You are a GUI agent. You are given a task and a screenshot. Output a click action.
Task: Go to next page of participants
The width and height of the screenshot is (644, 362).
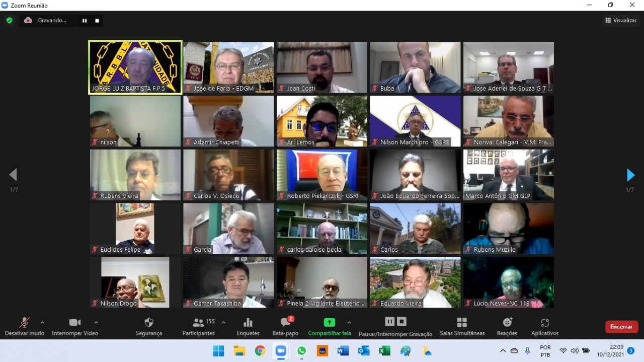tap(630, 175)
